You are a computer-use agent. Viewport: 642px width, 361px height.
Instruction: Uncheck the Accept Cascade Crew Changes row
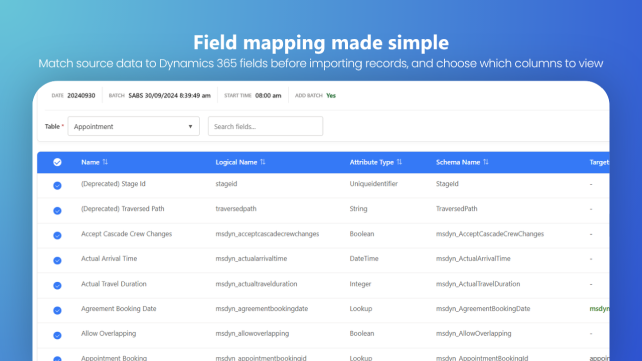[57, 235]
